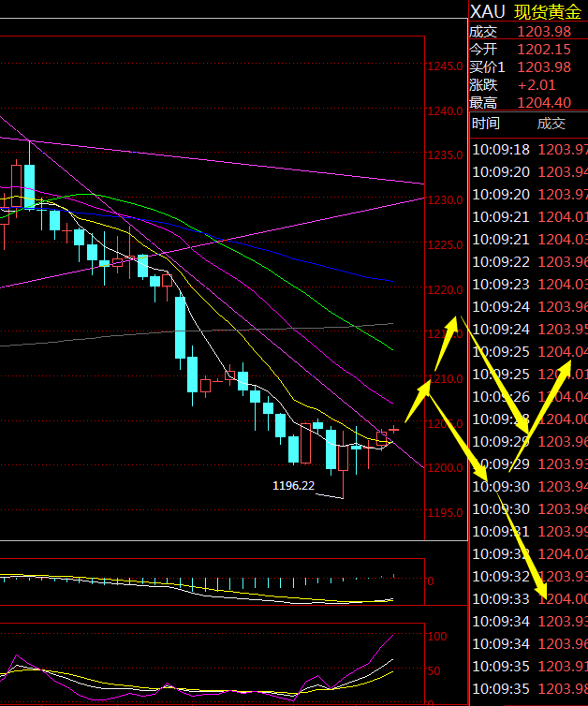This screenshot has height=706, width=588.
Task: Click the 成交 value 1203.98 in quote summary
Action: point(544,32)
